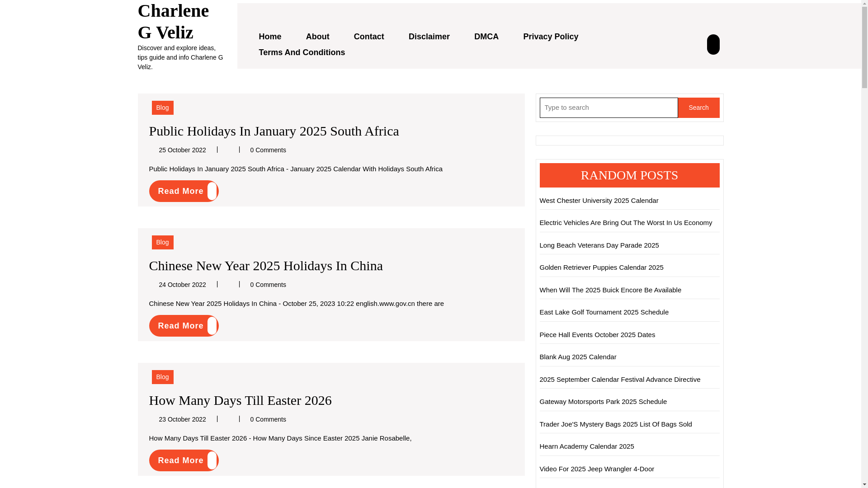Click Blog tag above Easter 2026 post
The image size is (868, 488).
[162, 377]
